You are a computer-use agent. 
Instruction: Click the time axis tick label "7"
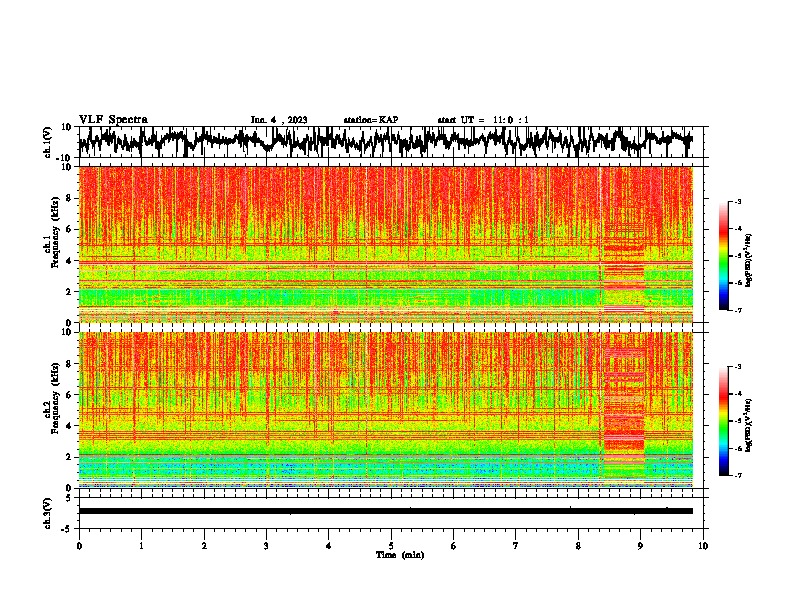[x=516, y=545]
